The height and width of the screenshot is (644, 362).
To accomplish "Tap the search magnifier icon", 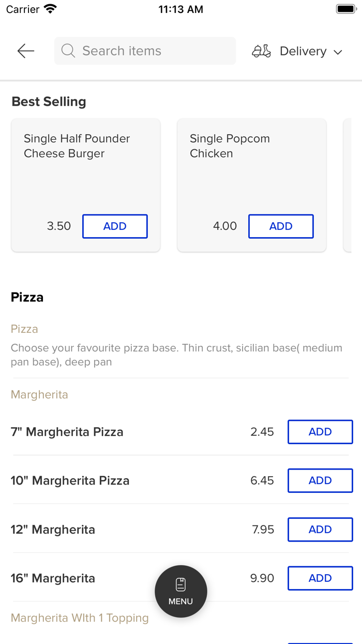I will pyautogui.click(x=68, y=51).
